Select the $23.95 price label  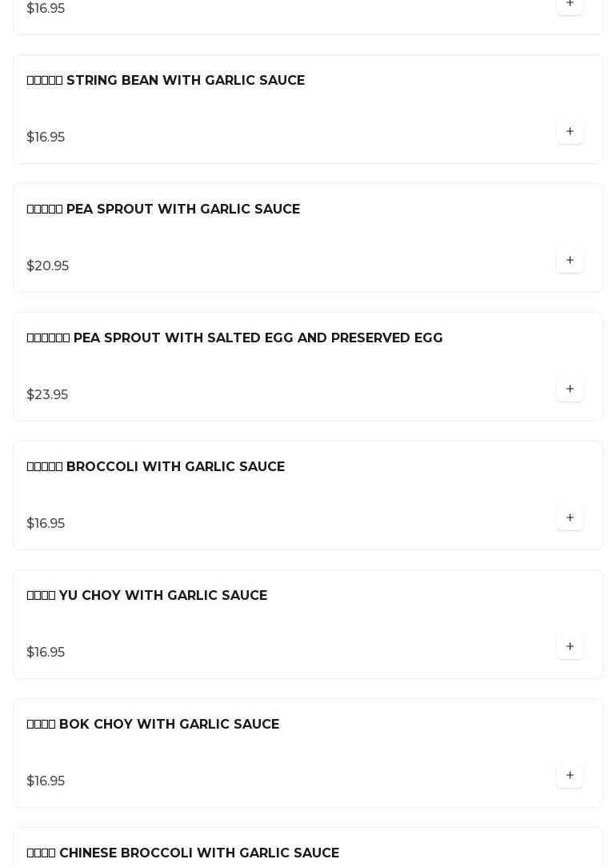(x=47, y=395)
